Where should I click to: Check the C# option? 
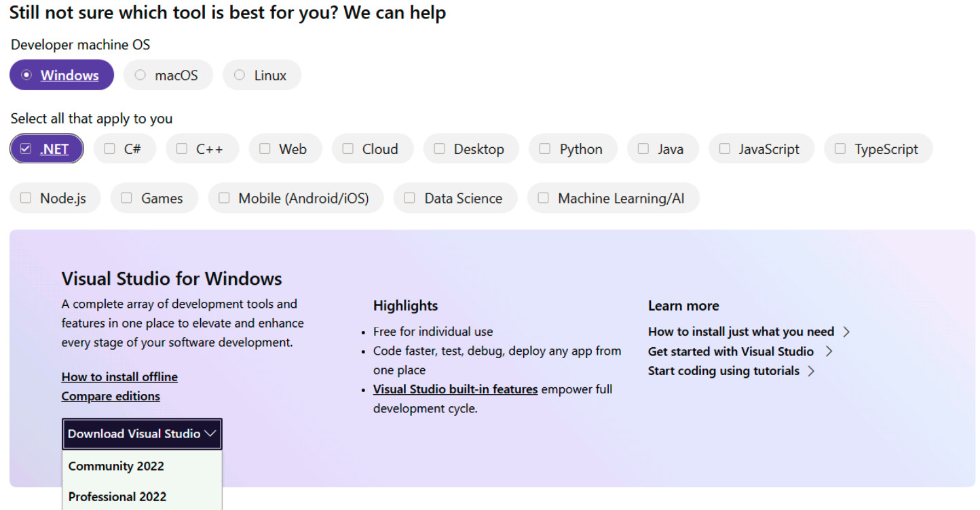(x=124, y=149)
